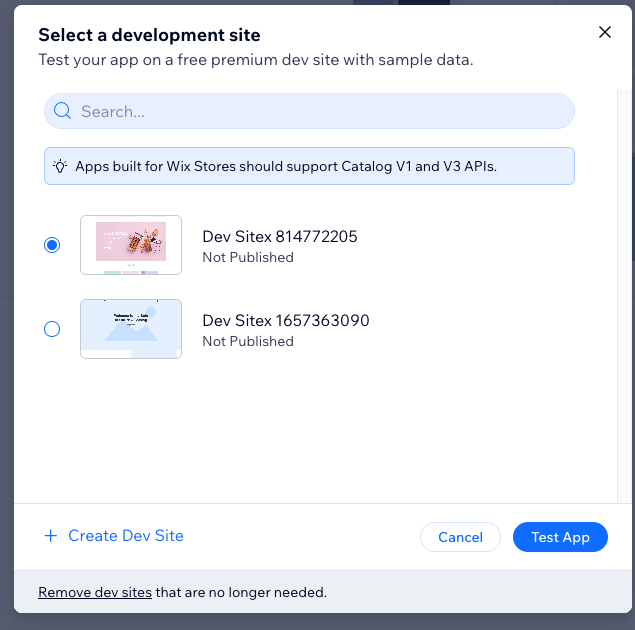Image resolution: width=635 pixels, height=630 pixels.
Task: Select the Dev Sitex 814772205 radio button
Action: pyautogui.click(x=52, y=245)
